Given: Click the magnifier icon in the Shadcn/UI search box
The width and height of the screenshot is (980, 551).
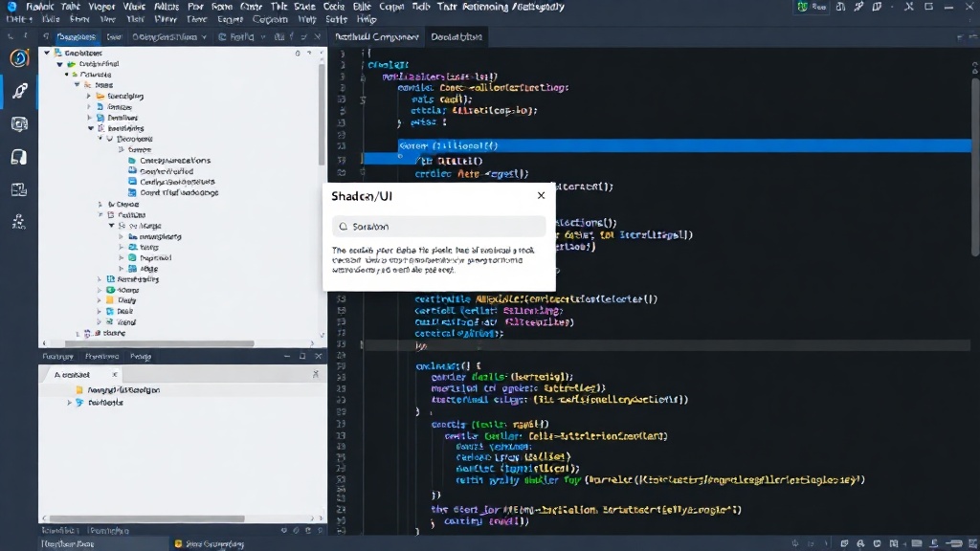Looking at the screenshot, I should pyautogui.click(x=344, y=227).
